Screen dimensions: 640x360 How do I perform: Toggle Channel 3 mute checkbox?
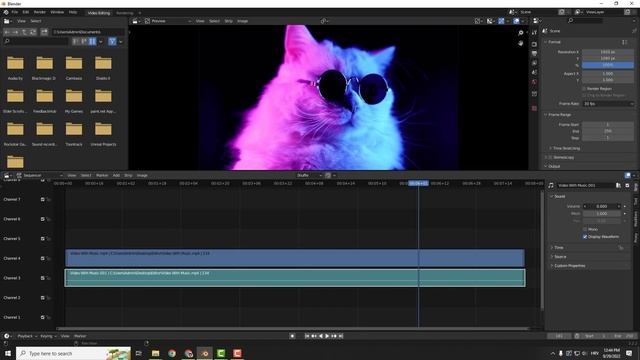pos(42,278)
